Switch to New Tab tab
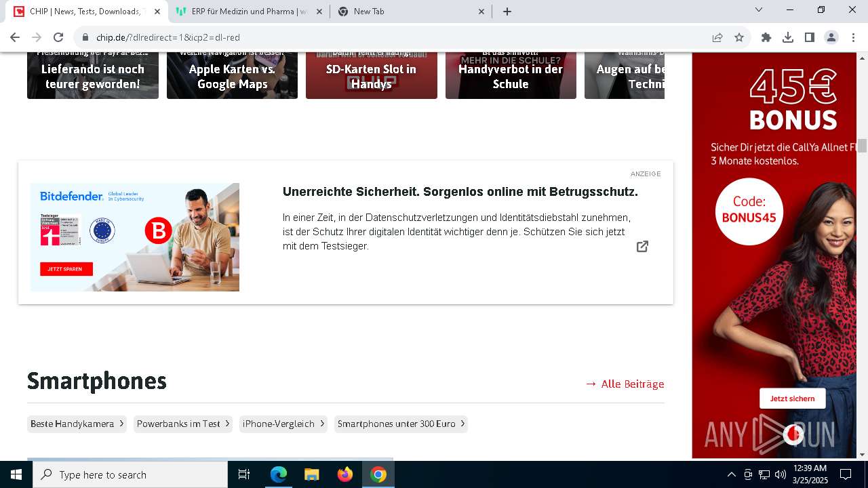 click(x=412, y=12)
